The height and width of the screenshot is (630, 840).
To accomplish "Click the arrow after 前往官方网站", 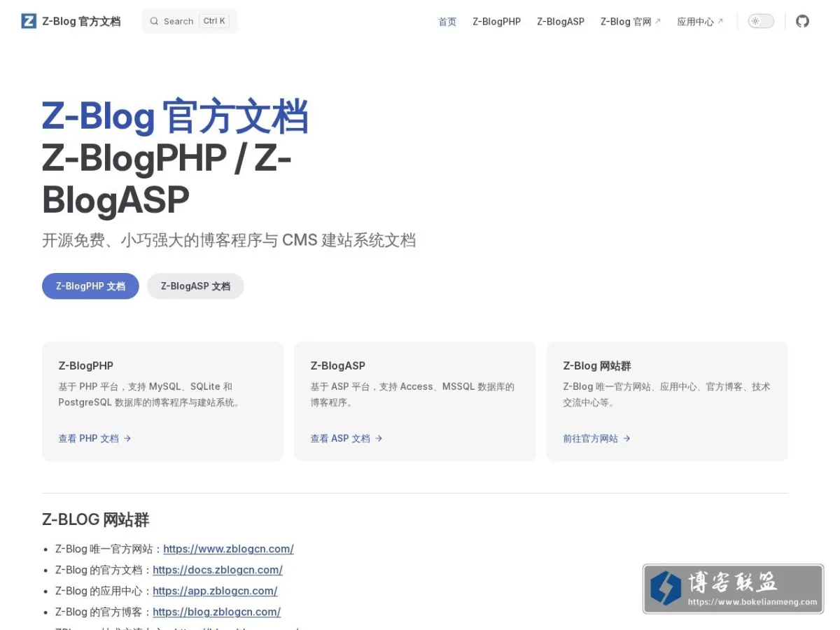I will 627,438.
